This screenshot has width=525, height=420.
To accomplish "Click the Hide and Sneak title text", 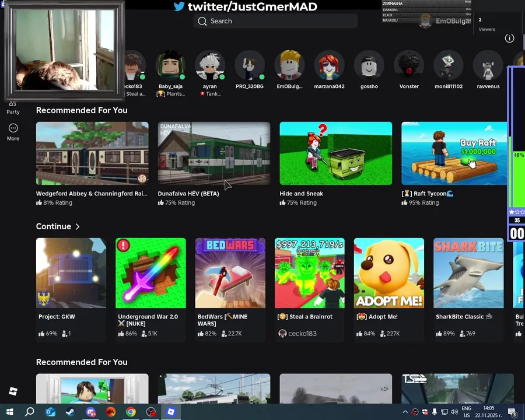I will click(x=302, y=194).
